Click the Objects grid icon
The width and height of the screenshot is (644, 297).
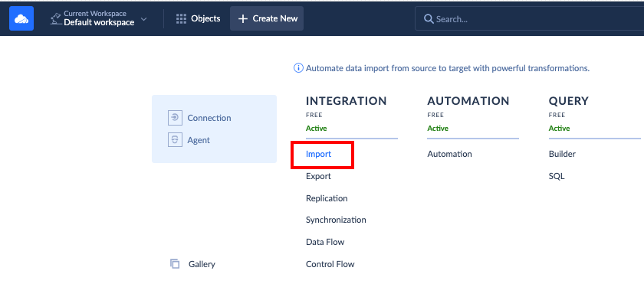(x=181, y=19)
